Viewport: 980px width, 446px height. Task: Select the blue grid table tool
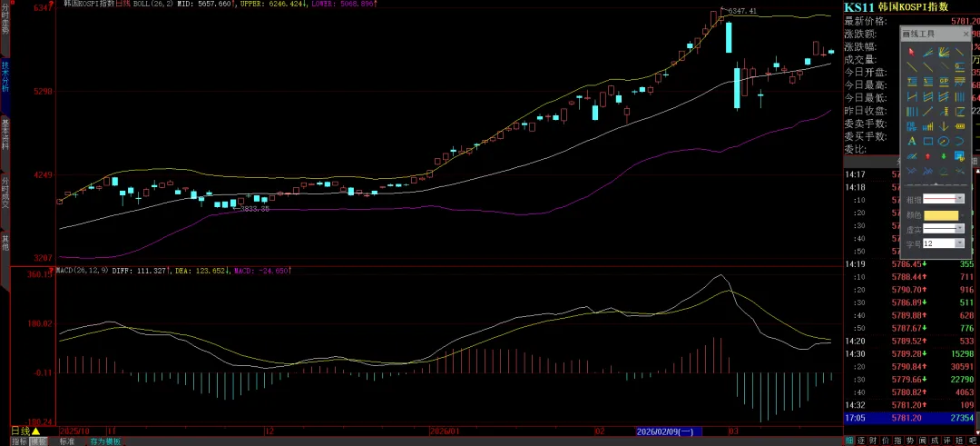pos(912,126)
